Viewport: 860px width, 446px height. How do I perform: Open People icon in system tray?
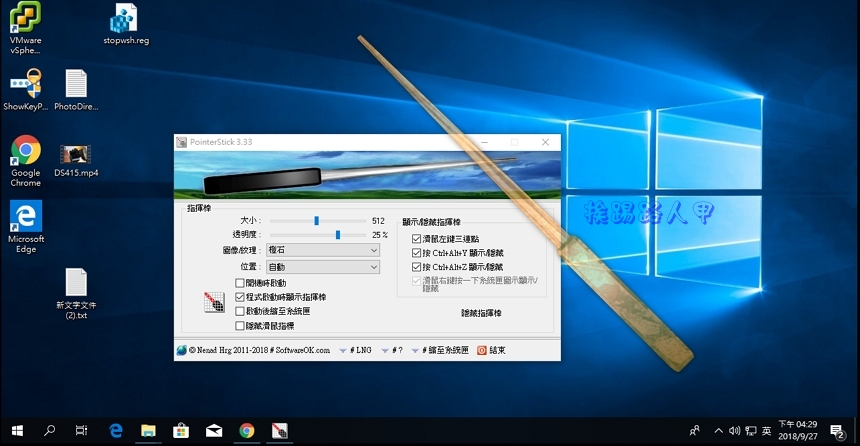coord(694,431)
